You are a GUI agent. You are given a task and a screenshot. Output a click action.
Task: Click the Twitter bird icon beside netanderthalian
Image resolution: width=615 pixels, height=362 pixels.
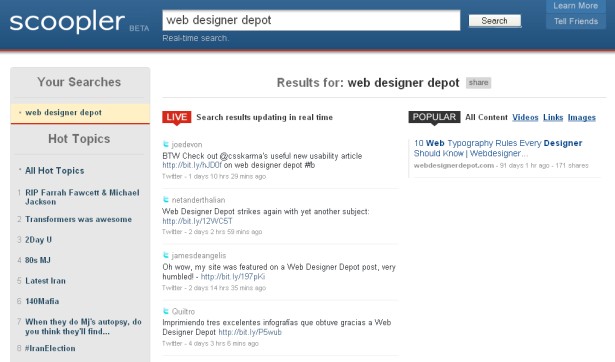click(166, 200)
